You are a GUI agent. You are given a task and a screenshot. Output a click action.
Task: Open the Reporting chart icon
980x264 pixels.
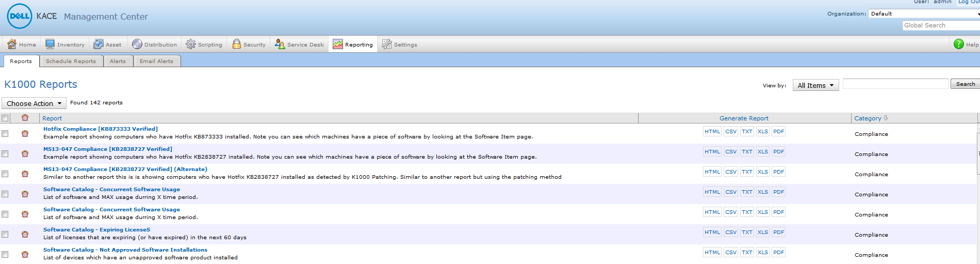click(337, 44)
